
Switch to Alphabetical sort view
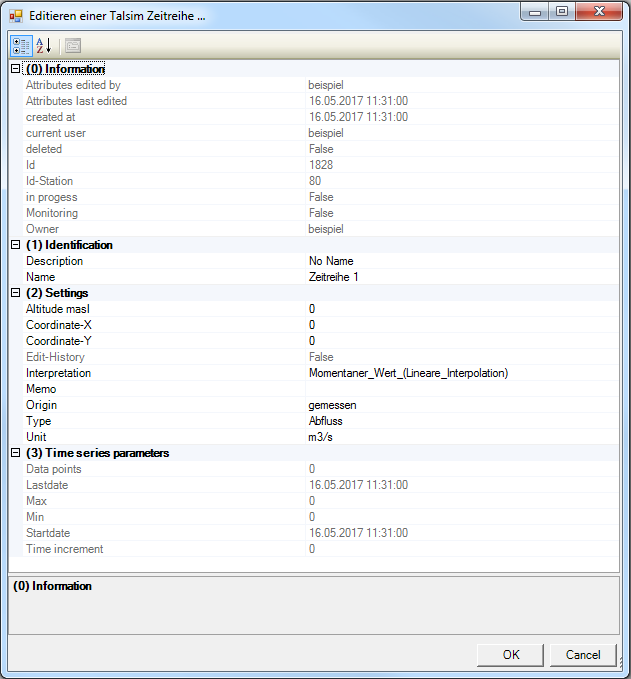[x=44, y=45]
